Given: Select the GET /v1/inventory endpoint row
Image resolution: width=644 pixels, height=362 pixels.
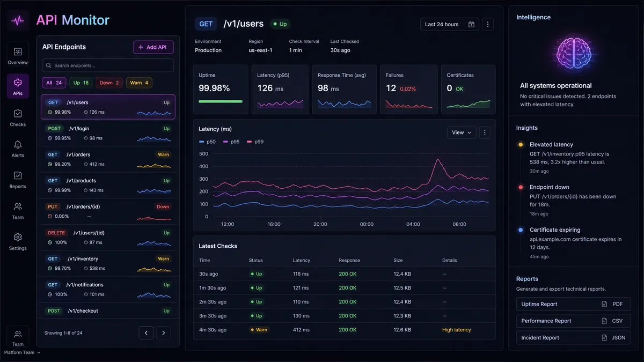Looking at the screenshot, I should pyautogui.click(x=108, y=263).
